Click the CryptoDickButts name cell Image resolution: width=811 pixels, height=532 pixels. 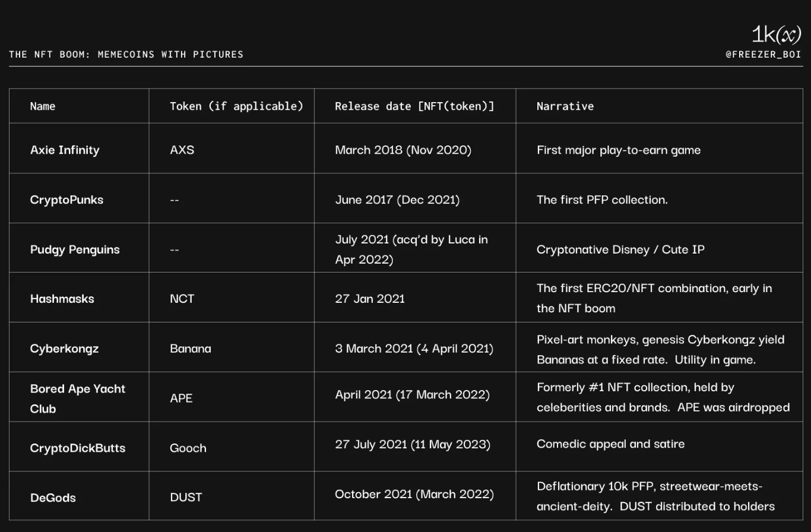pos(78,448)
